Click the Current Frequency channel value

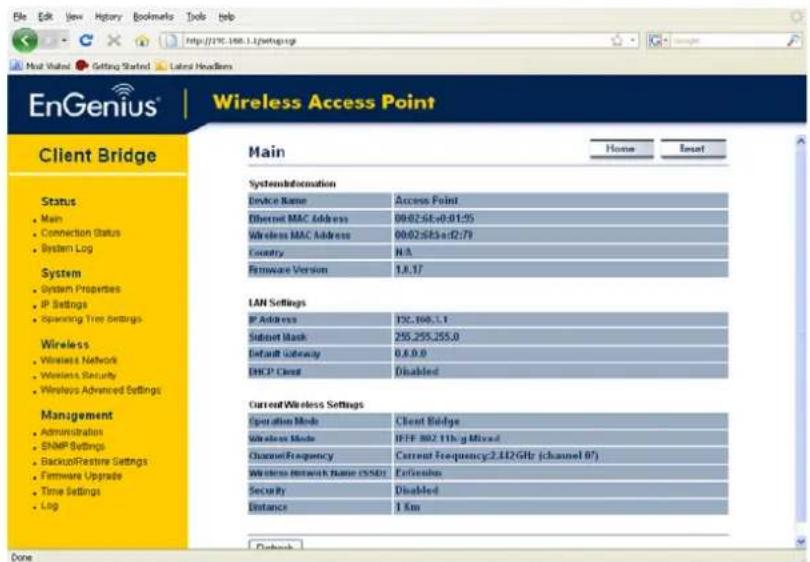tap(496, 456)
